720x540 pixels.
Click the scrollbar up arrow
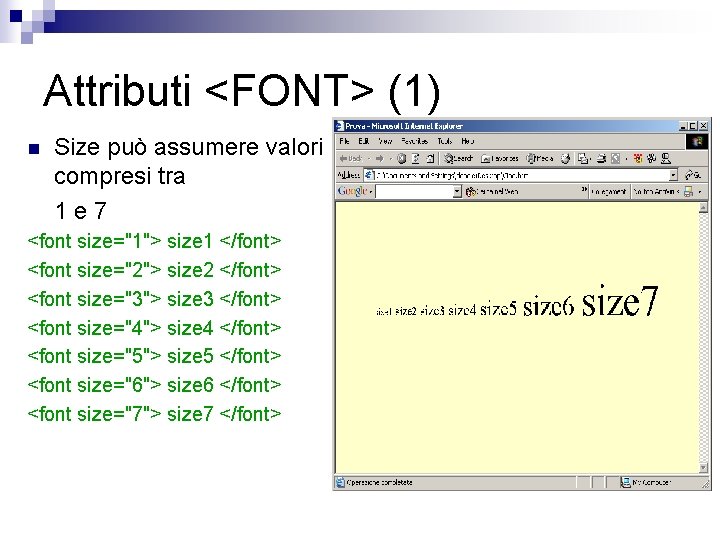(x=703, y=208)
